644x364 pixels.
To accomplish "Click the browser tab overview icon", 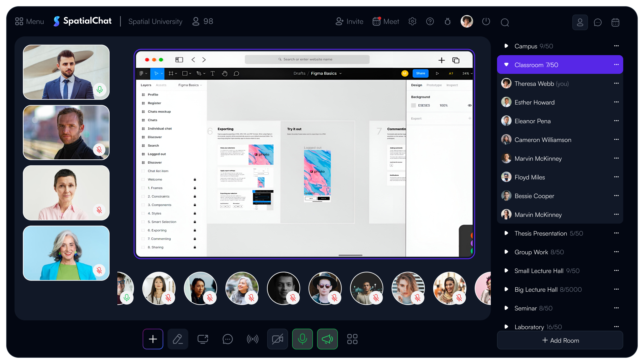I will click(x=456, y=60).
